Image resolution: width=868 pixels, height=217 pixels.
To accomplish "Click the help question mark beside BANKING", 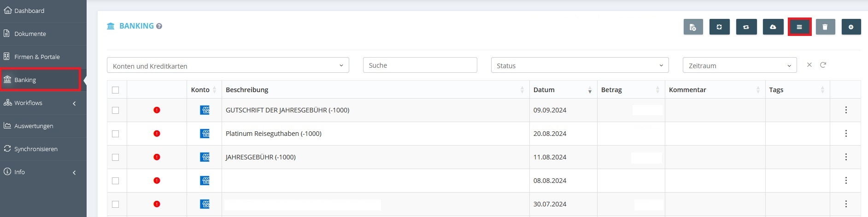I will (x=159, y=26).
